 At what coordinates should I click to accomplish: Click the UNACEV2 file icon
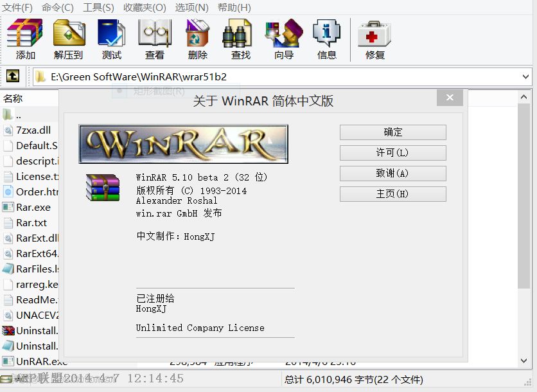[8, 316]
